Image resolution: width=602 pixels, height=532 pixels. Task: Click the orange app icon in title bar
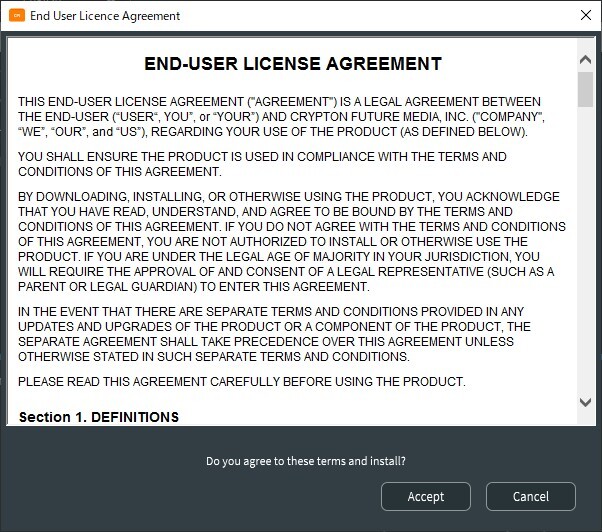[x=17, y=15]
